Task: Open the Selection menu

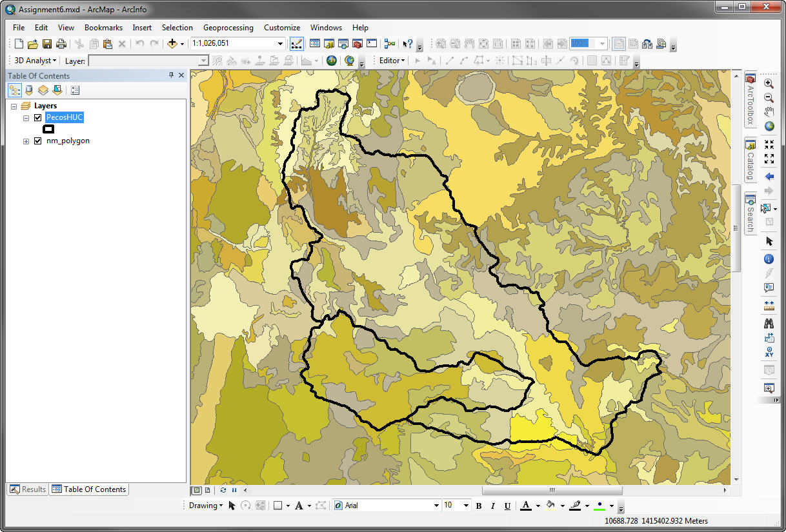Action: [177, 28]
